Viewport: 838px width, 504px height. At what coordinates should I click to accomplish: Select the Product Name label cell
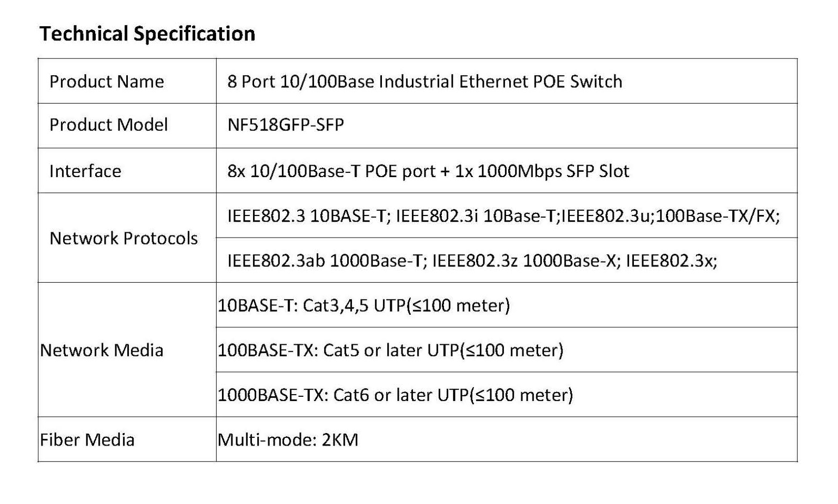click(x=127, y=81)
